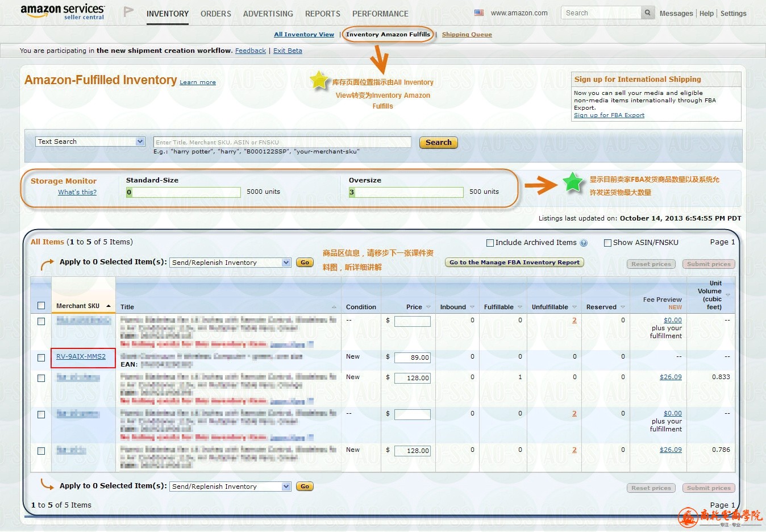Check the box for the 0.786 volume row
766x532 pixels.
41,451
